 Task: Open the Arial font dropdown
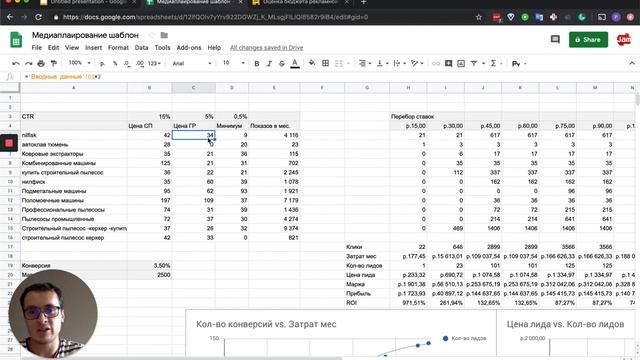(192, 64)
